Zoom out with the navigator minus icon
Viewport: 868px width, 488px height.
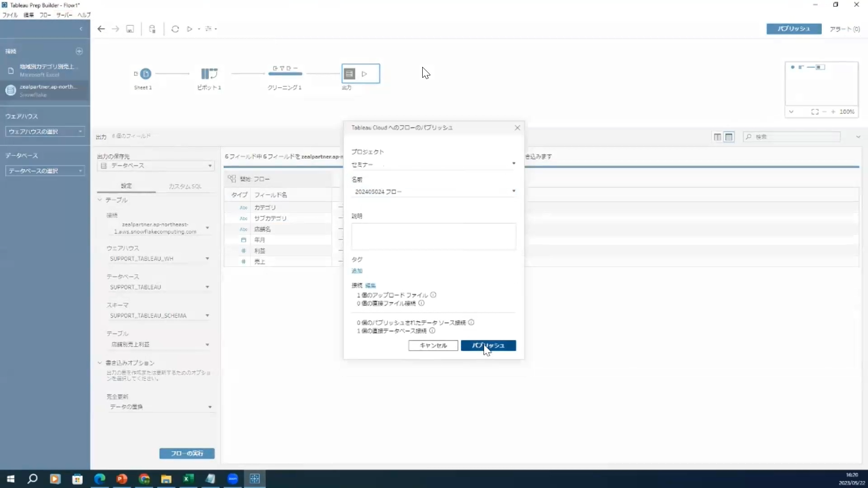point(825,112)
